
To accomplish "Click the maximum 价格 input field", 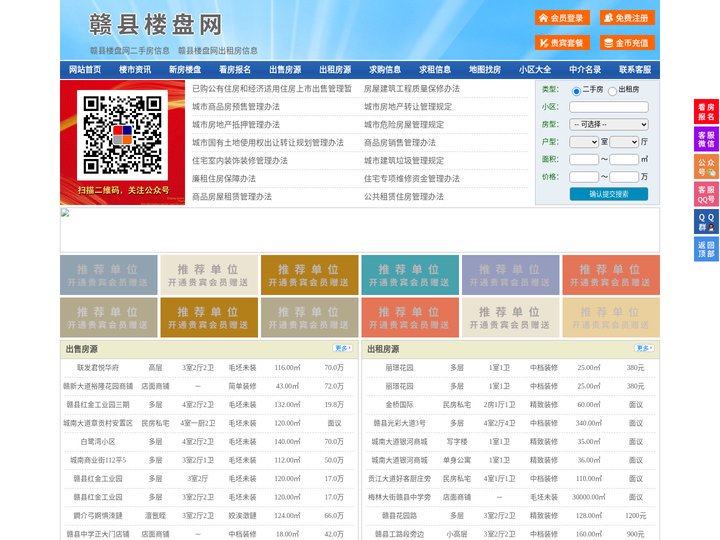I will (x=624, y=177).
